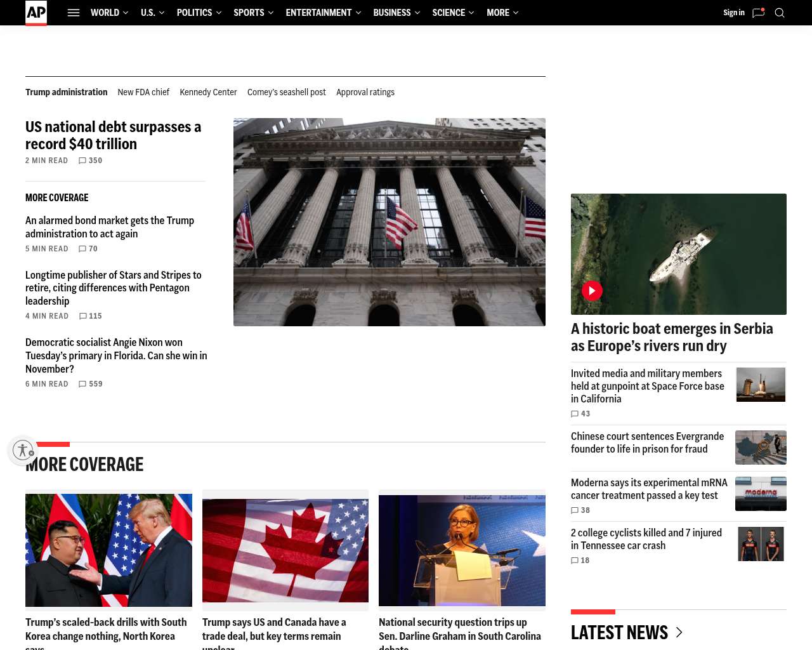This screenshot has width=812, height=650.
Task: Open comments on the Moderna mRNA story
Action: [x=580, y=510]
